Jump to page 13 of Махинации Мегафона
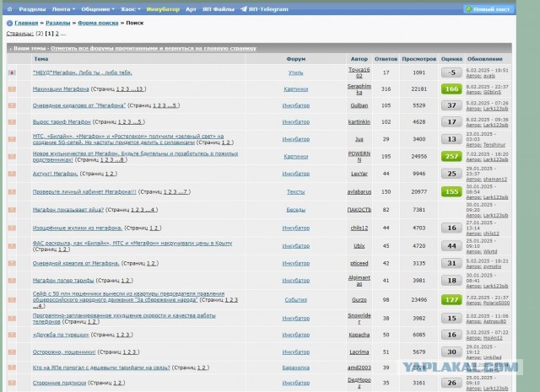 [x=139, y=89]
